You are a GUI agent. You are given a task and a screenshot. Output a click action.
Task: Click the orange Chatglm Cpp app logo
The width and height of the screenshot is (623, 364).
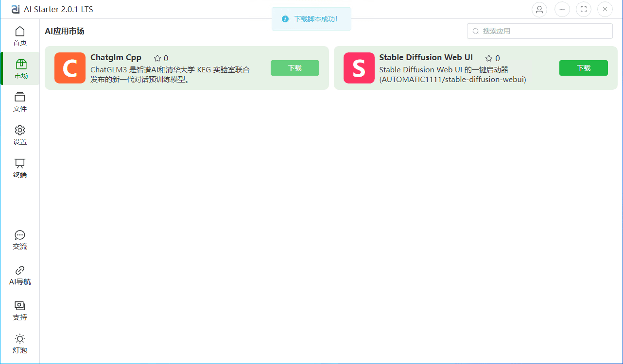[x=70, y=68]
